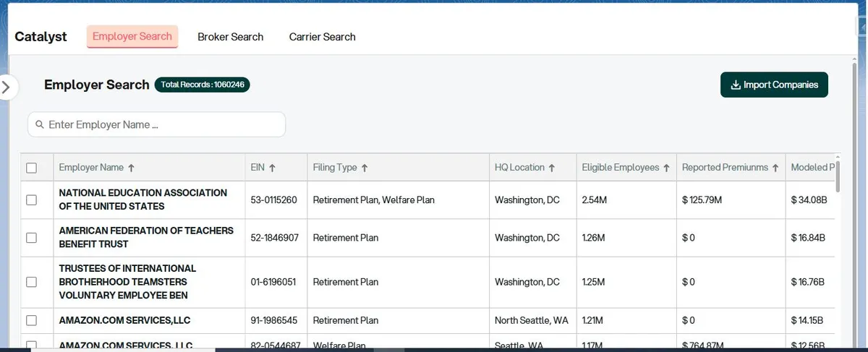Sort by Reported Premiums arrow icon
The width and height of the screenshot is (868, 352).
[775, 168]
